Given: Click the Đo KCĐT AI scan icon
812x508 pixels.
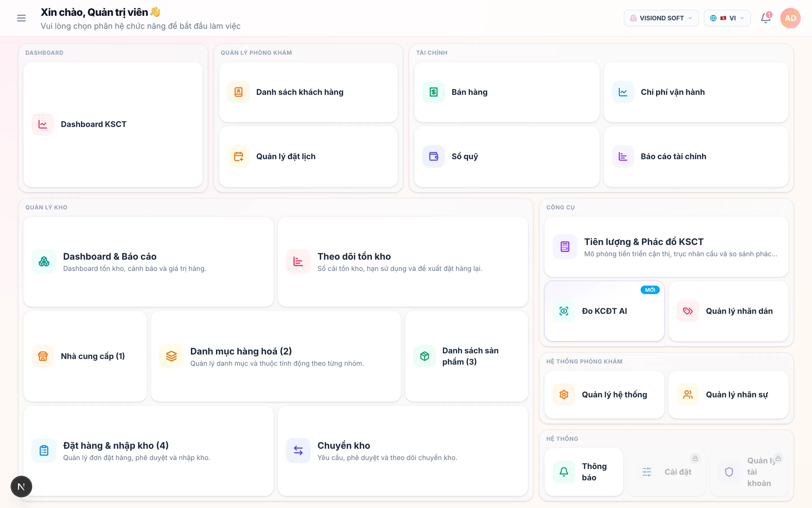Looking at the screenshot, I should point(564,311).
